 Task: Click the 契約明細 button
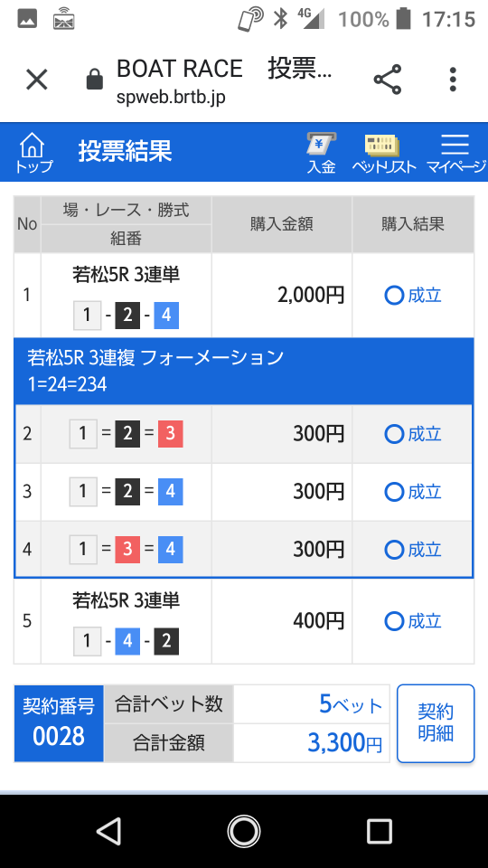tap(436, 723)
